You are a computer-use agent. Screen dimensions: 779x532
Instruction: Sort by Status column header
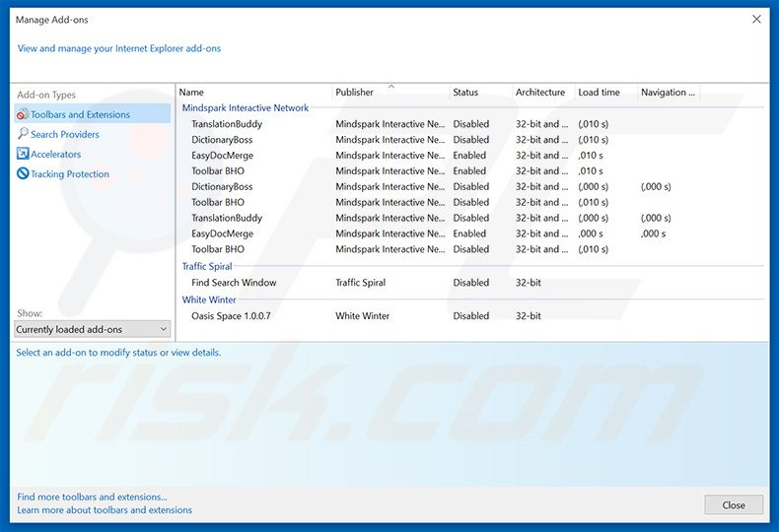point(480,93)
